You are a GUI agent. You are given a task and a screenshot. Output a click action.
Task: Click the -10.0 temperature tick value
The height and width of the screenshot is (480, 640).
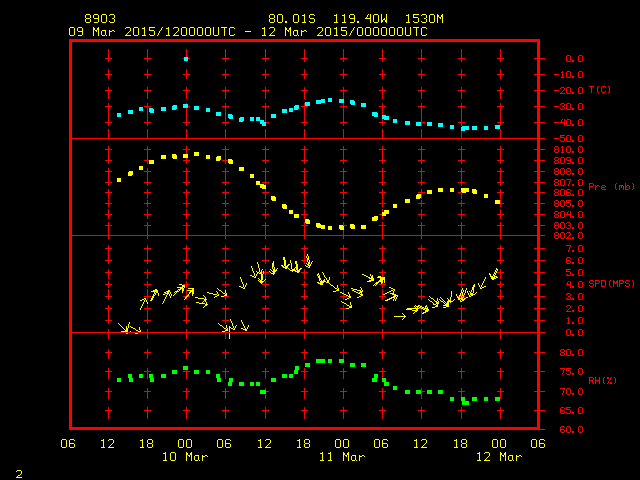569,75
